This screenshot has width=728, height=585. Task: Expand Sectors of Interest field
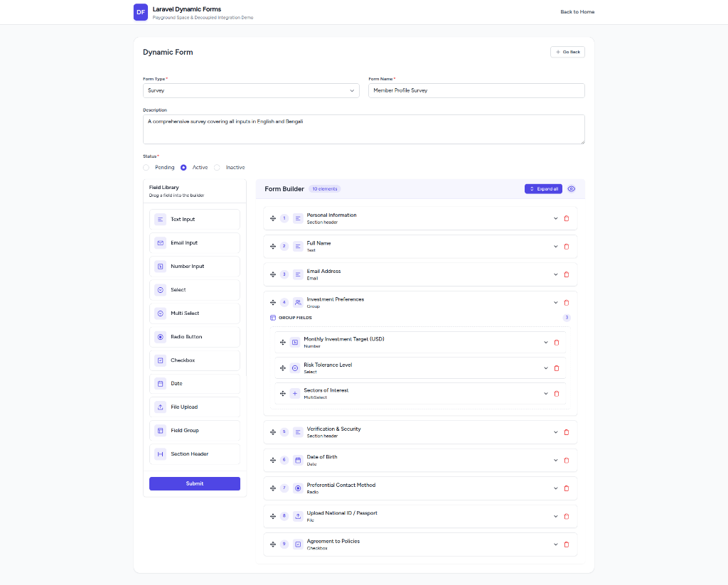[546, 394]
